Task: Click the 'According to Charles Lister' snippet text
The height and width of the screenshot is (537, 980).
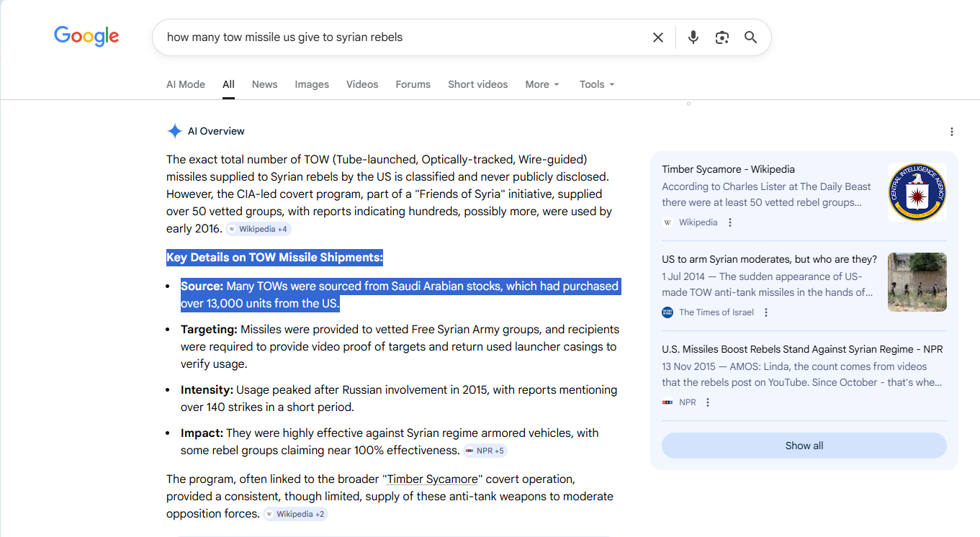Action: point(766,194)
